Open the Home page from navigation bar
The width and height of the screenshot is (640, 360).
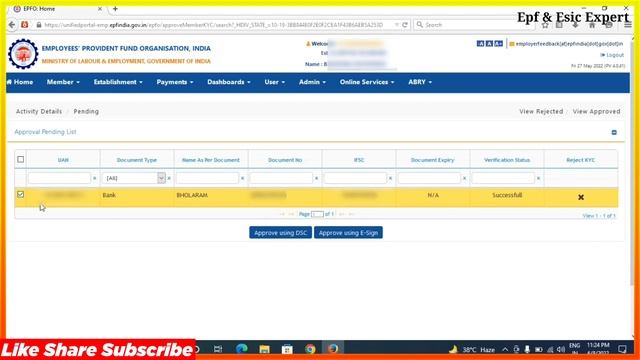(x=20, y=82)
